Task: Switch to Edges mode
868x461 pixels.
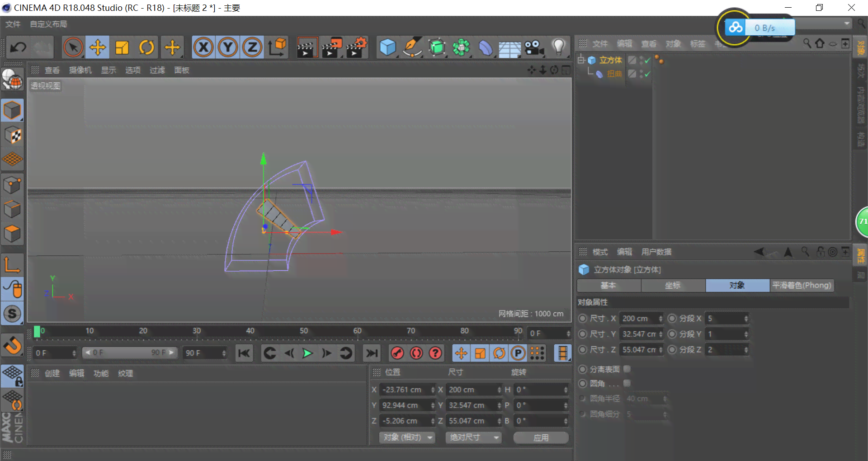Action: coord(12,209)
